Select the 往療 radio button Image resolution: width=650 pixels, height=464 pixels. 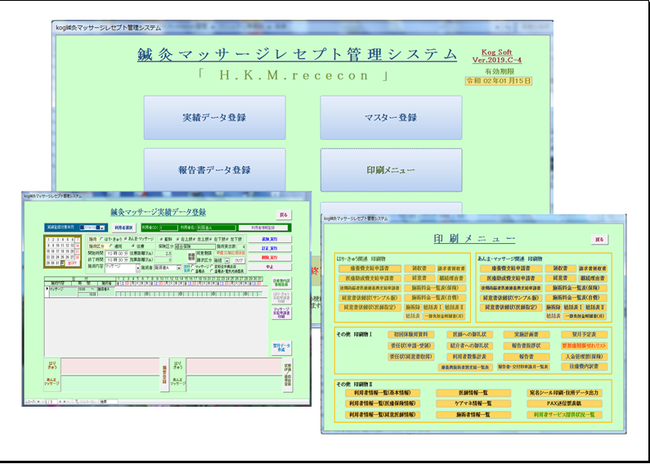click(x=133, y=246)
